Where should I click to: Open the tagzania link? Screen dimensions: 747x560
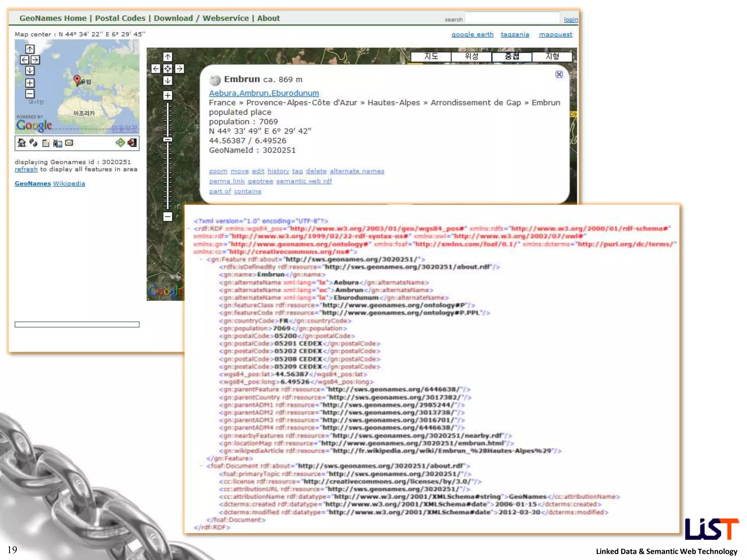pos(515,34)
